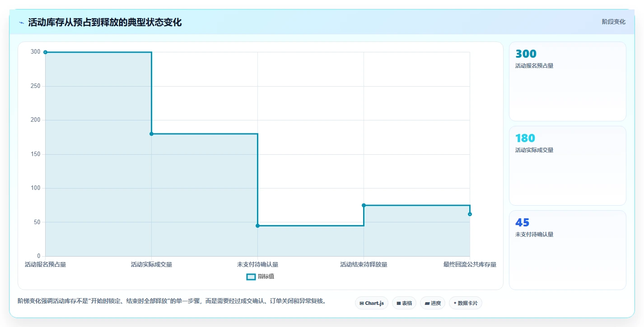Click card caption 活动实际成交量
This screenshot has width=644, height=327.
pos(534,150)
